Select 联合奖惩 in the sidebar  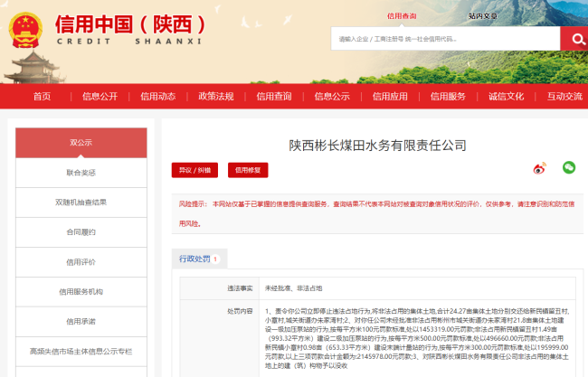tap(81, 173)
